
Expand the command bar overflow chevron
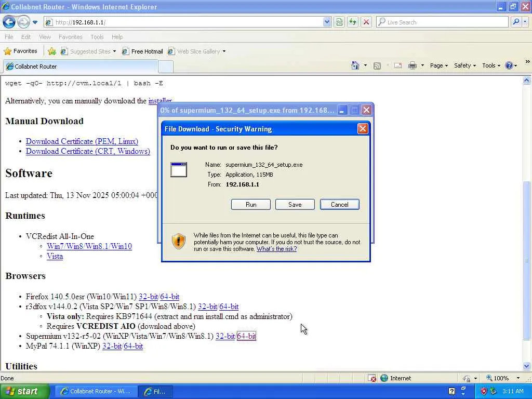pyautogui.click(x=527, y=62)
